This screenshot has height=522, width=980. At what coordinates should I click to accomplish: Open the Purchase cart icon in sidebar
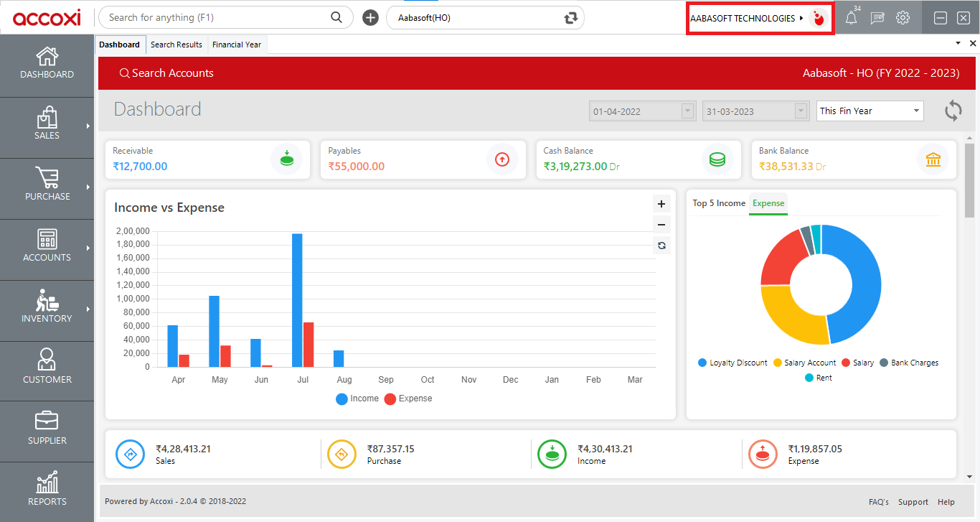(x=47, y=177)
